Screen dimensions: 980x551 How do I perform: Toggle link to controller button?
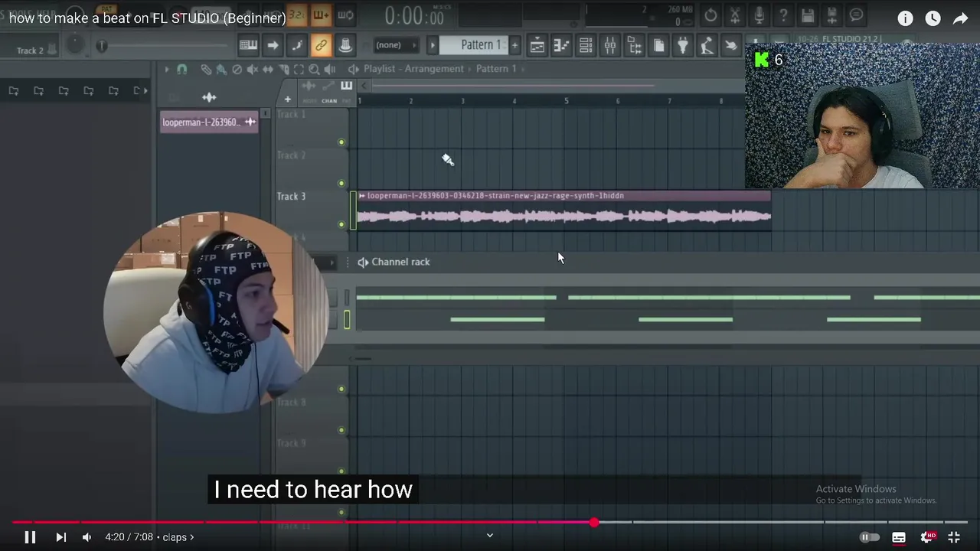(321, 45)
